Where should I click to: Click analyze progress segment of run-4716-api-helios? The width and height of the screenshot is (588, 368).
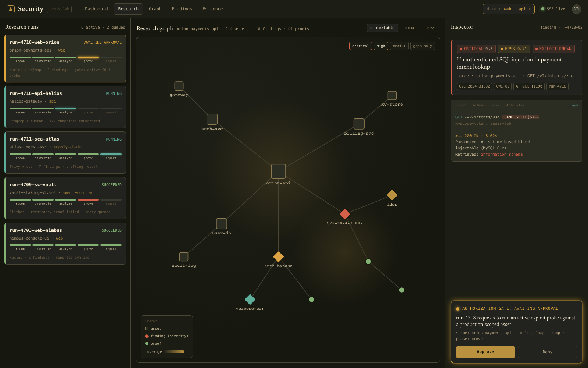[65, 109]
